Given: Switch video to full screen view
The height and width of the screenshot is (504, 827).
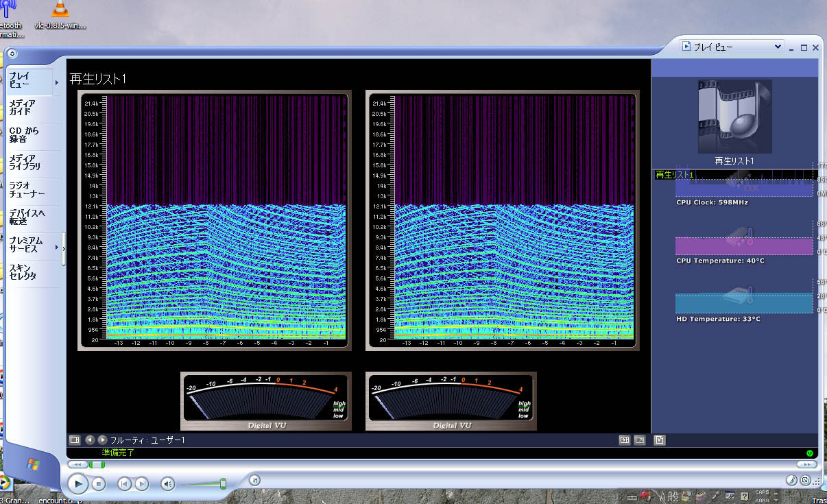Looking at the screenshot, I should [639, 440].
